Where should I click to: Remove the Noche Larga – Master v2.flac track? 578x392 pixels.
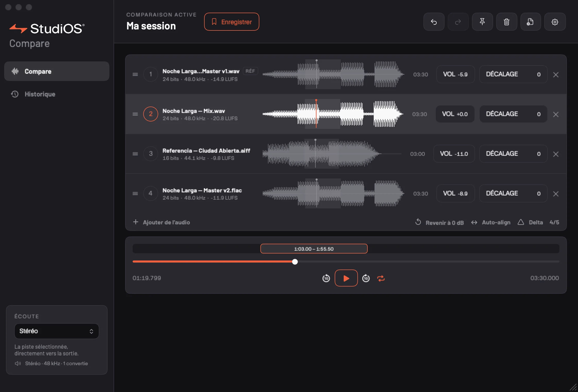tap(556, 194)
